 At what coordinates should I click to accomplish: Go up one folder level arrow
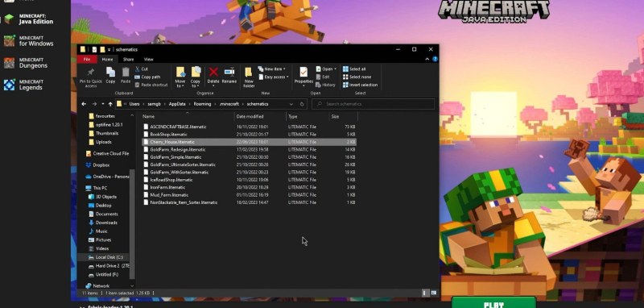click(x=110, y=104)
